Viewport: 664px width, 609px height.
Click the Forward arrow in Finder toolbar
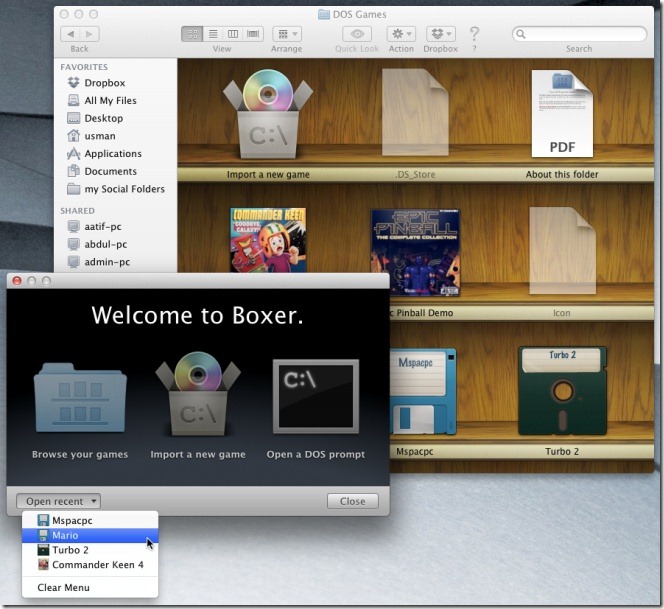pyautogui.click(x=89, y=34)
